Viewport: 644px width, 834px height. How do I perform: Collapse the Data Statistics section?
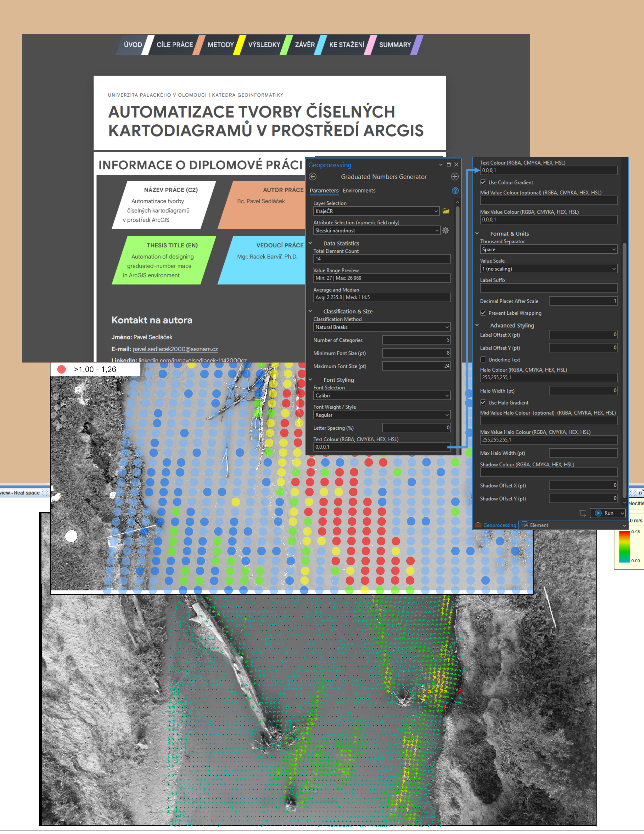(x=311, y=243)
